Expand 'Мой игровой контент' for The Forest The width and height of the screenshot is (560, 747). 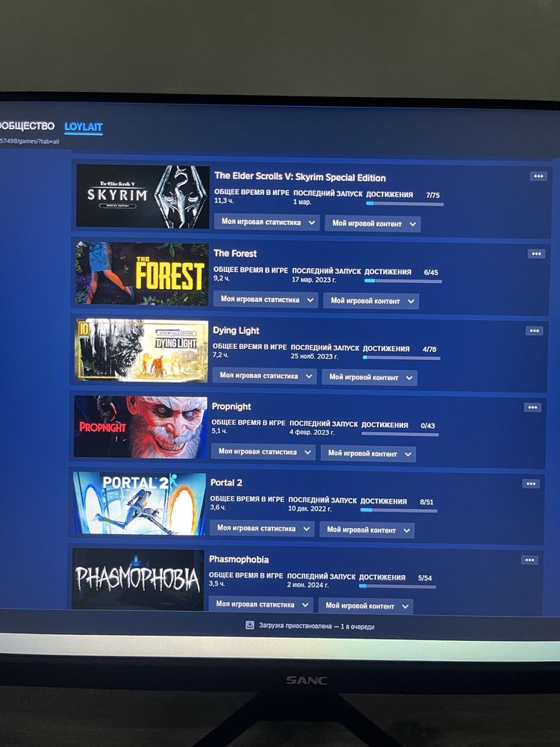coord(371,301)
